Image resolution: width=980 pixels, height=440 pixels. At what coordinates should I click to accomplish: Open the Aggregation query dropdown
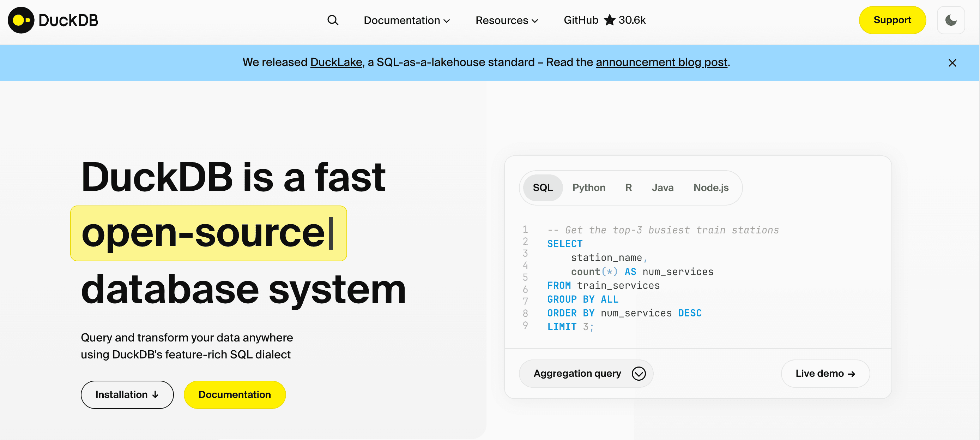pyautogui.click(x=586, y=373)
